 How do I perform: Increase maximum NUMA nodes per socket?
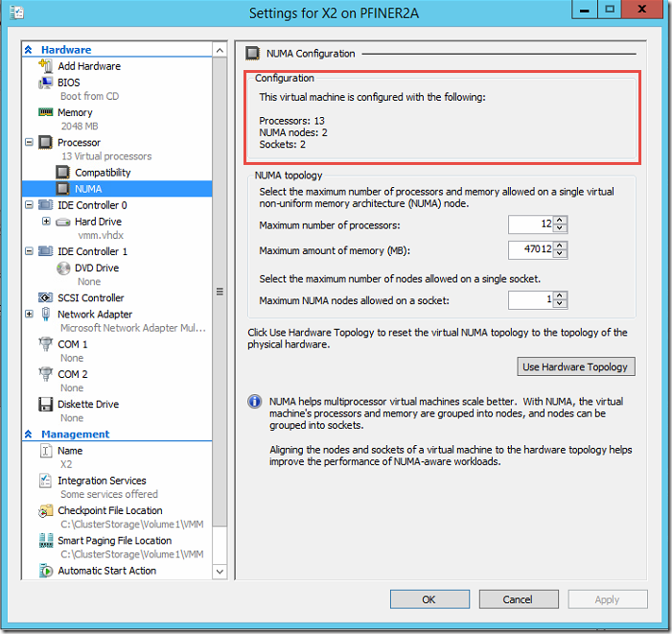coord(560,295)
